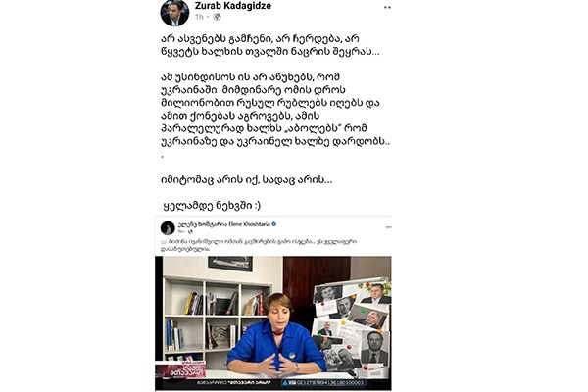The image size is (588, 392).
Task: Open Elene Khoshtaria's round avatar
Action: pos(168,228)
